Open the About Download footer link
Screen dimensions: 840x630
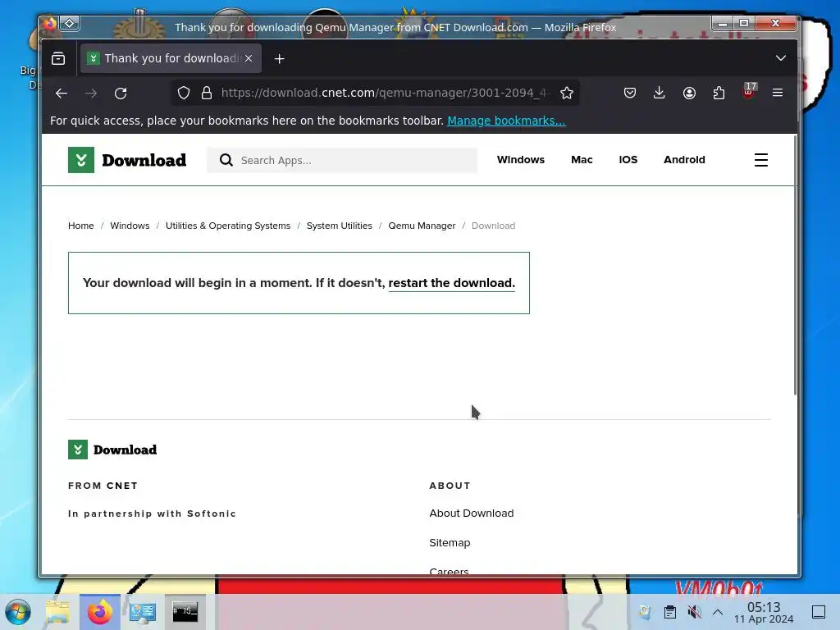click(472, 514)
